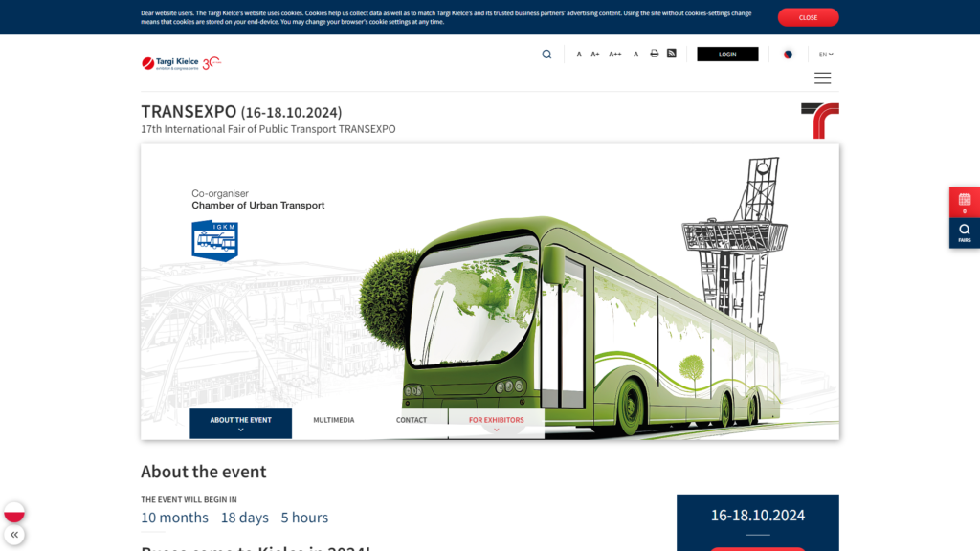Increase the font size with A+
This screenshot has width=980, height=551.
pyautogui.click(x=595, y=55)
